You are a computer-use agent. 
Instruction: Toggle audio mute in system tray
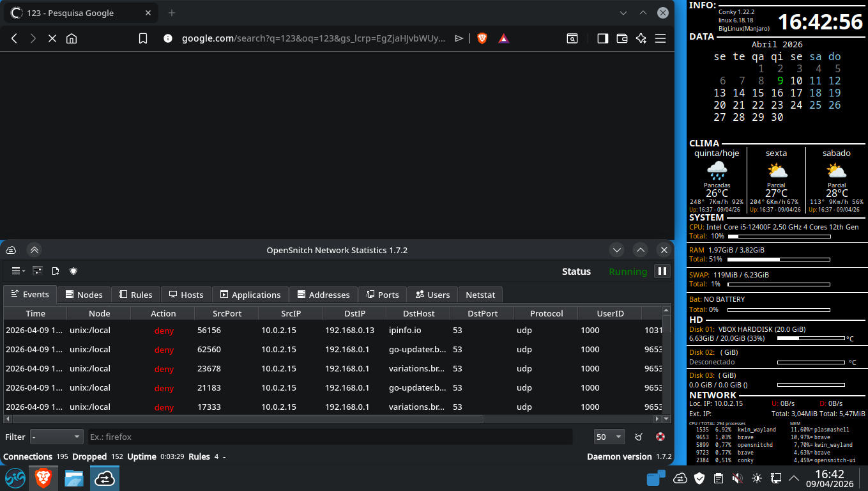(x=737, y=478)
